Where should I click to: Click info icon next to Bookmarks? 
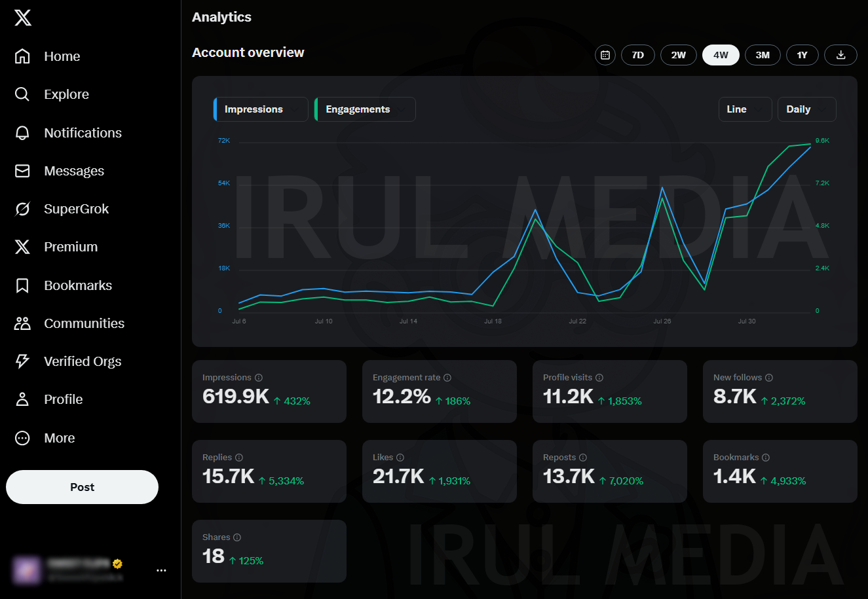(x=766, y=458)
